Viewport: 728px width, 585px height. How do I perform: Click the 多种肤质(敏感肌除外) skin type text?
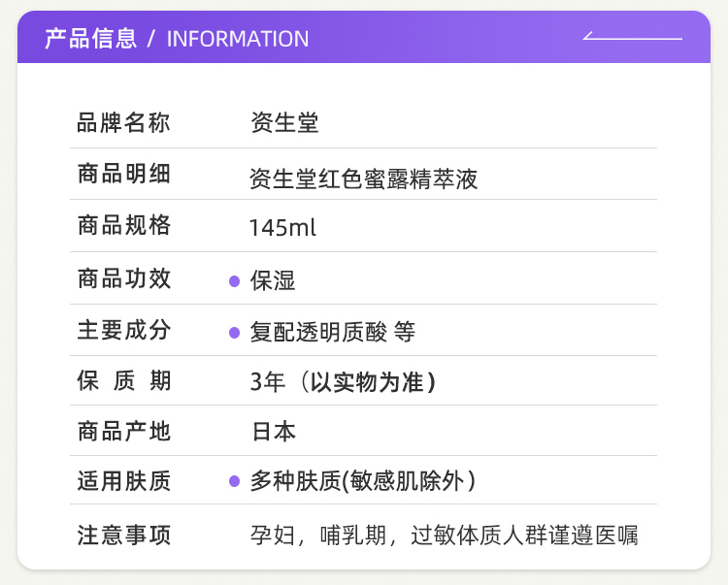(363, 481)
